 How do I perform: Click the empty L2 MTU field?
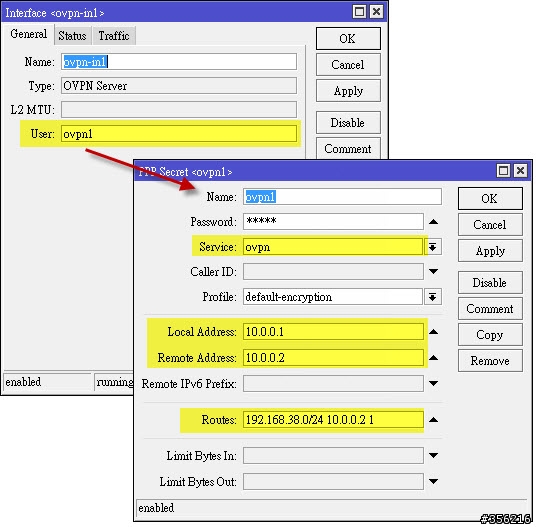click(179, 109)
